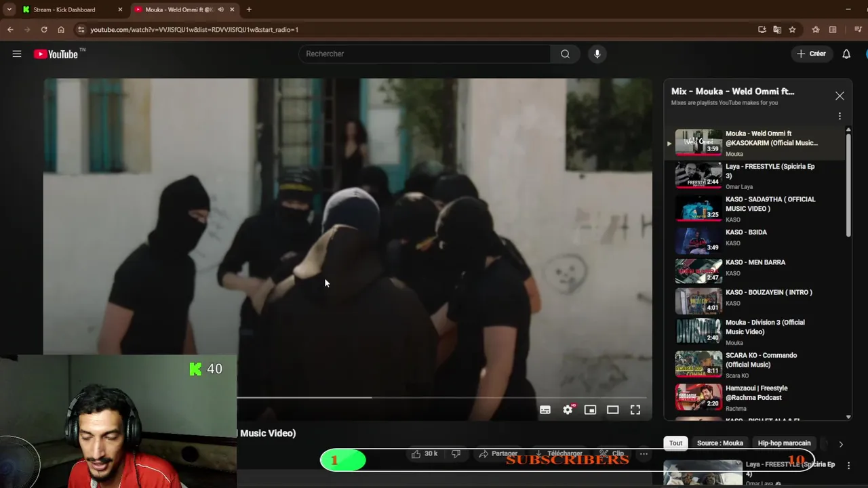Screen dimensions: 868x488
Task: Click the Créer button
Action: (x=811, y=54)
